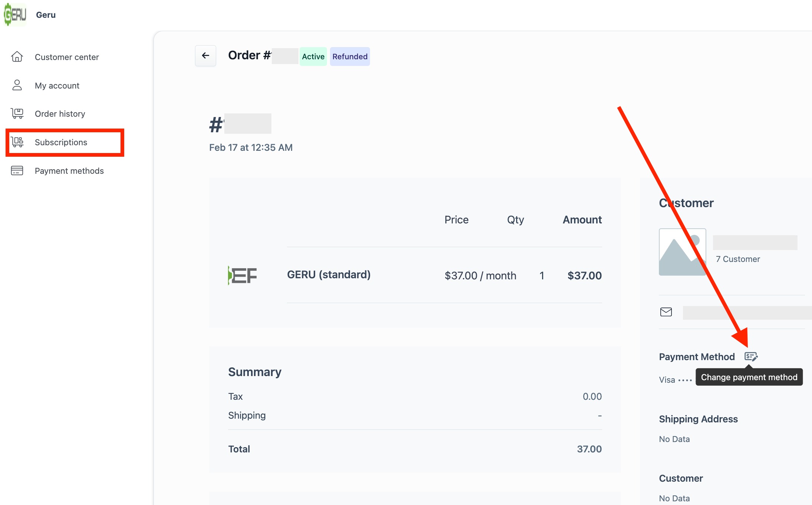The height and width of the screenshot is (505, 812).
Task: Open Payment methods page
Action: tap(69, 171)
